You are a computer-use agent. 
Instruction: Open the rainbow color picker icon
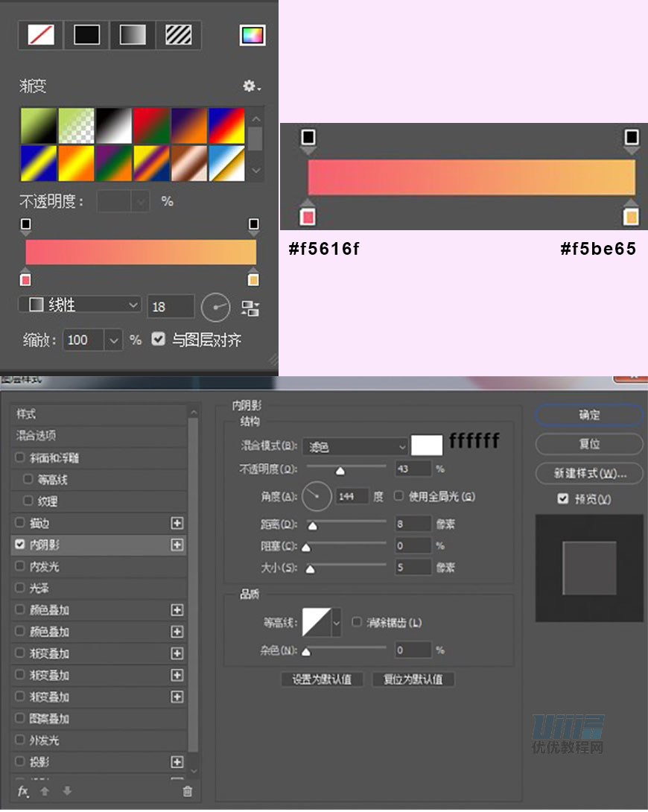[252, 35]
